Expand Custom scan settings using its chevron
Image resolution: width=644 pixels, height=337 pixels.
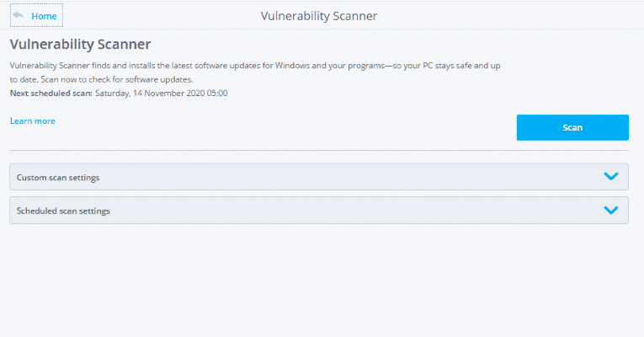[611, 176]
